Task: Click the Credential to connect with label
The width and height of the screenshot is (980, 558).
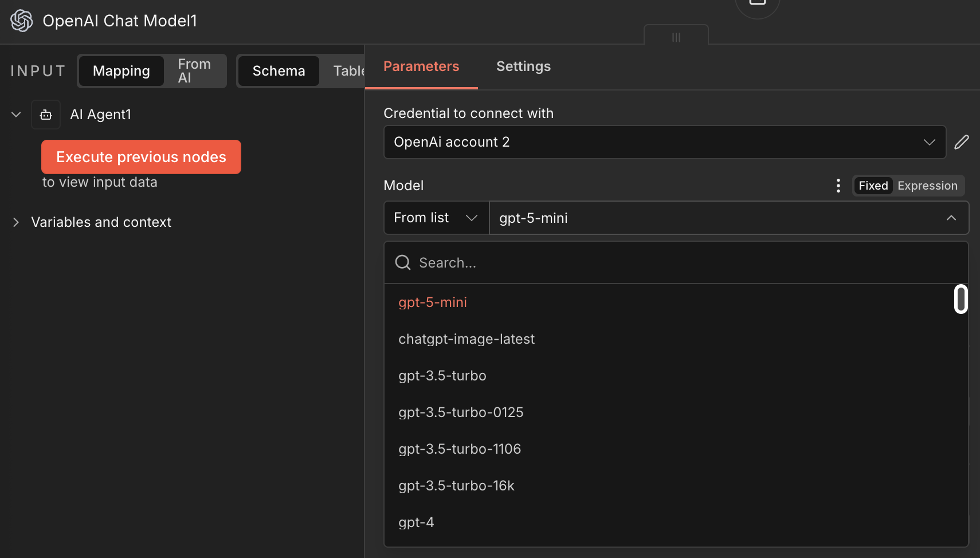Action: click(468, 113)
